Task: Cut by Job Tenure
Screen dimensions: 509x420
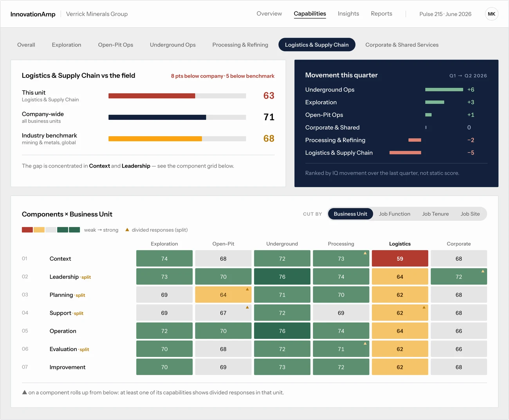Action: (x=435, y=214)
